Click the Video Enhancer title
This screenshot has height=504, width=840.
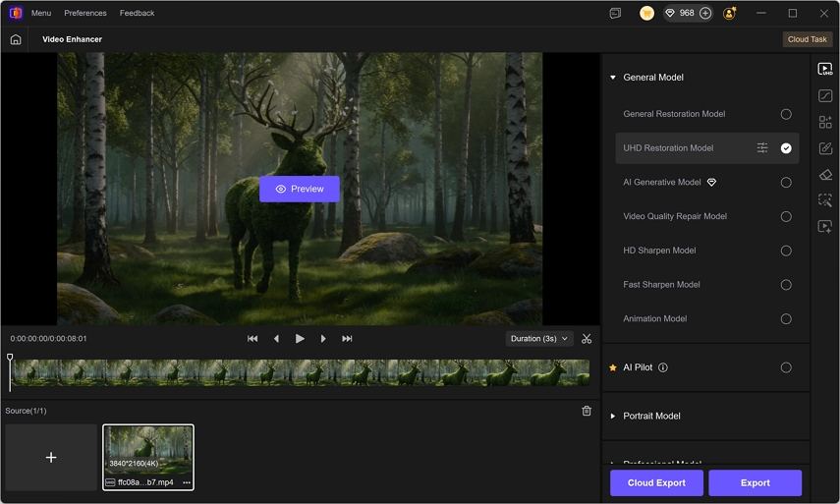click(72, 39)
